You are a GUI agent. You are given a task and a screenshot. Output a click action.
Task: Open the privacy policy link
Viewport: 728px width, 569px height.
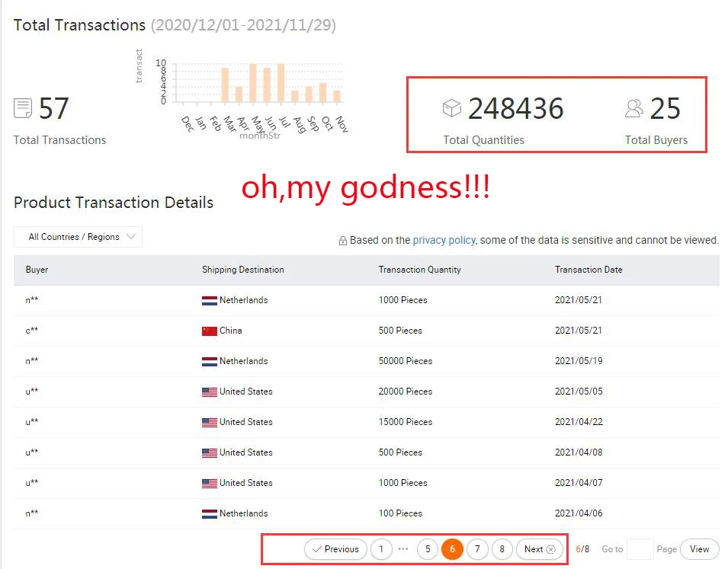pyautogui.click(x=444, y=240)
